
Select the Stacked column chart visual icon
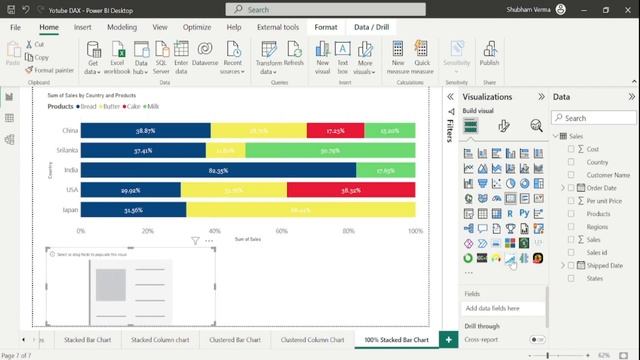tap(482, 153)
